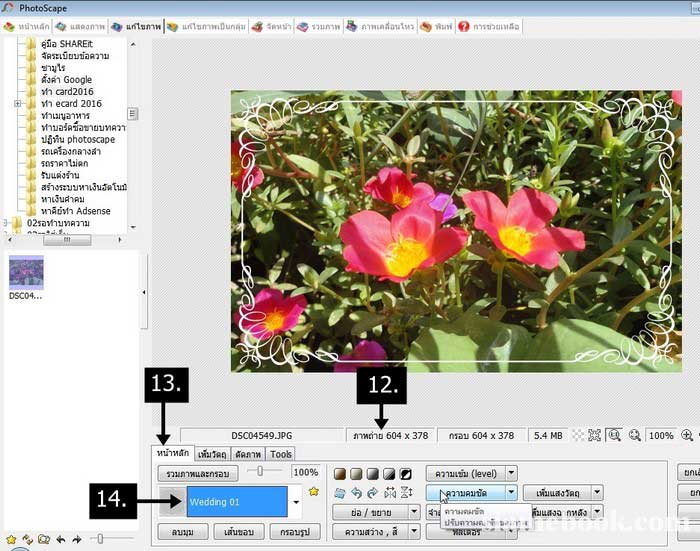Switch to the ตัดภาพ crop tab

click(x=248, y=454)
